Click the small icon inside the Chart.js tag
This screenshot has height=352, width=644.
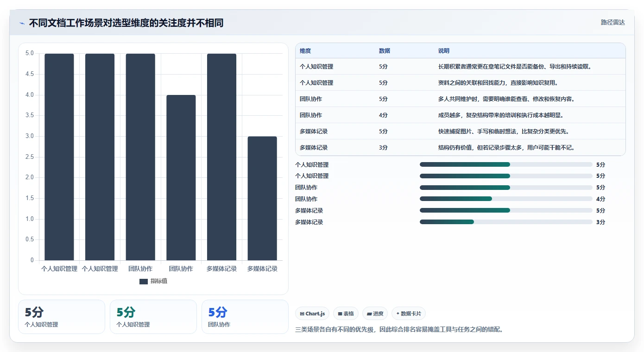tap(302, 314)
